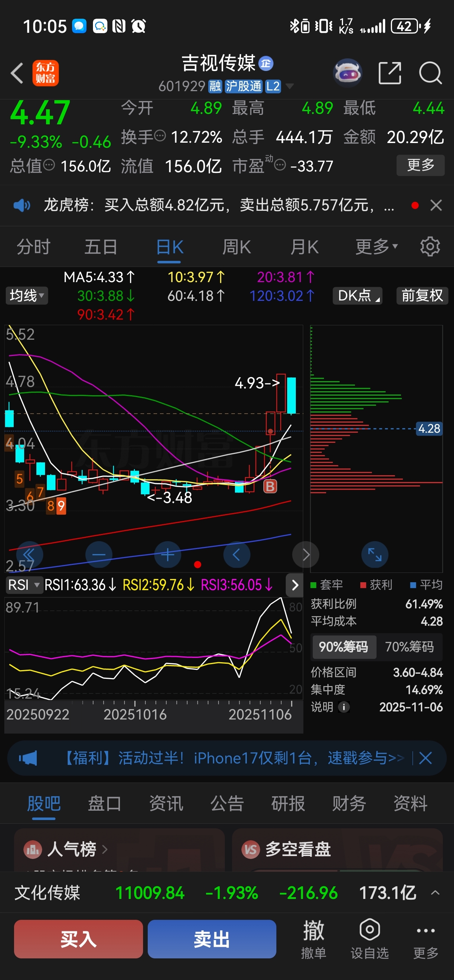454x980 pixels.
Task: Expand RSI panel arrow button
Action: (294, 585)
